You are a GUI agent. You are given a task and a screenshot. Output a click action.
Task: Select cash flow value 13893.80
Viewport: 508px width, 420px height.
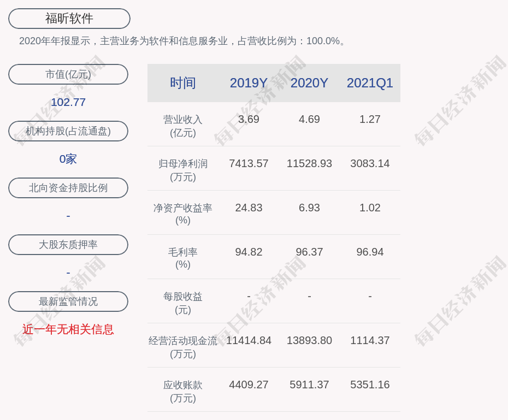(x=309, y=340)
